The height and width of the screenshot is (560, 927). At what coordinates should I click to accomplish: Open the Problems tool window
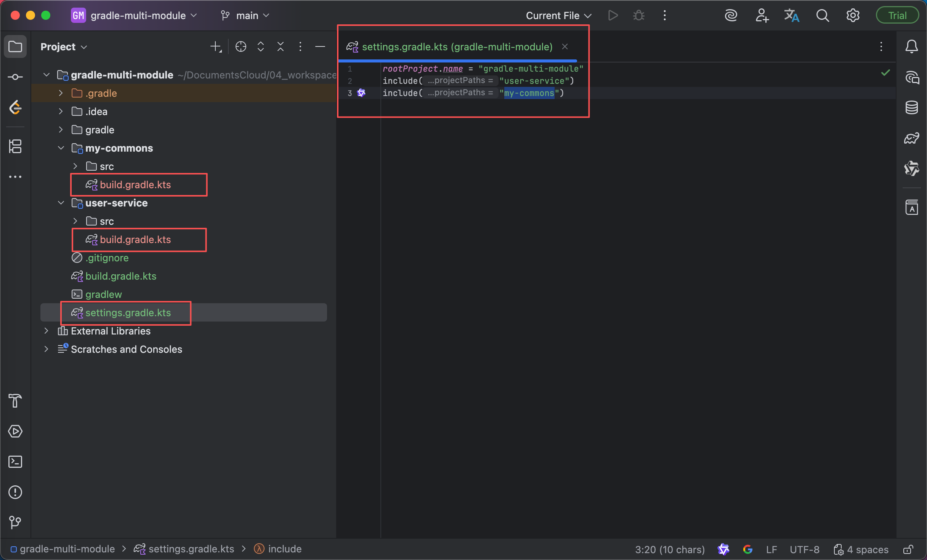pos(15,492)
